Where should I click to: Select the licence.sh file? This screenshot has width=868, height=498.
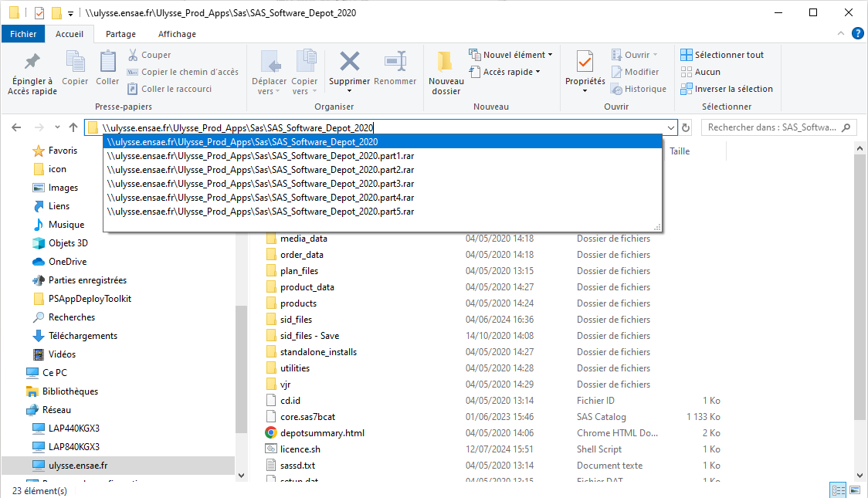[x=300, y=449]
